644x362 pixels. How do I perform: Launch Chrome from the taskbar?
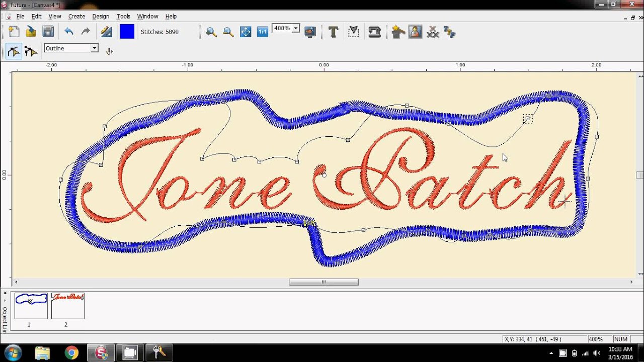coord(71,353)
